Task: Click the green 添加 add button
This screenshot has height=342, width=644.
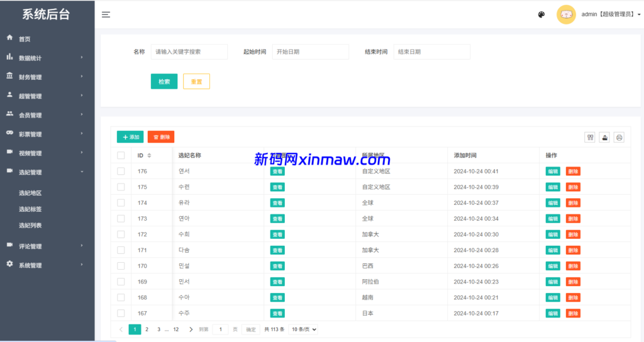Action: [x=130, y=136]
